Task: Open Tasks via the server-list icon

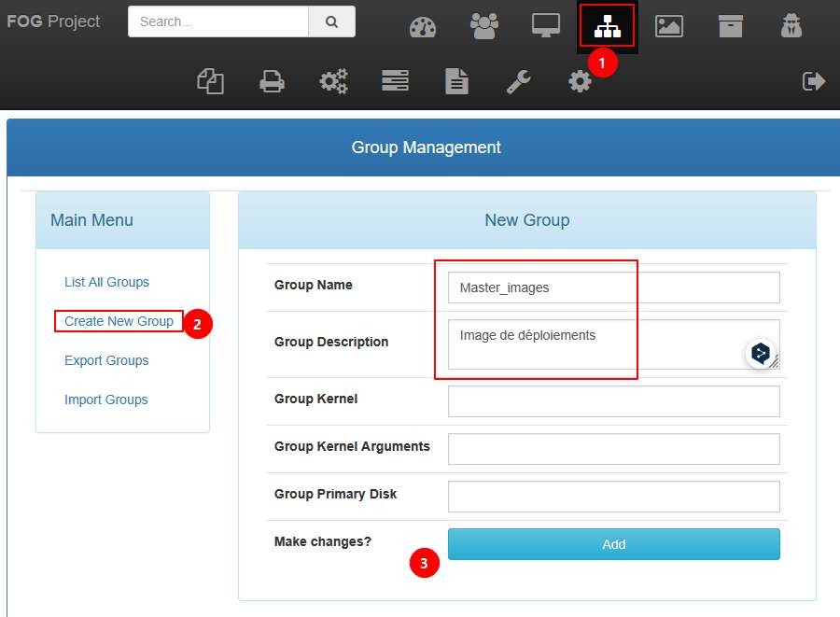Action: pos(395,82)
